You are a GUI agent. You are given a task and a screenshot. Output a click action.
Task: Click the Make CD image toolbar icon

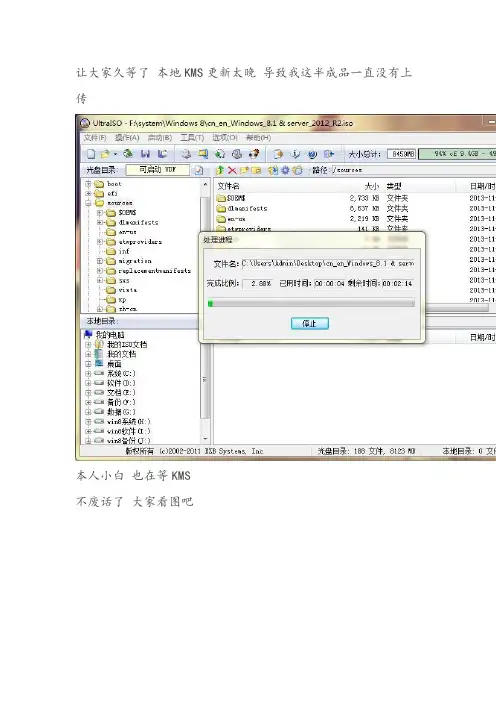click(x=186, y=154)
